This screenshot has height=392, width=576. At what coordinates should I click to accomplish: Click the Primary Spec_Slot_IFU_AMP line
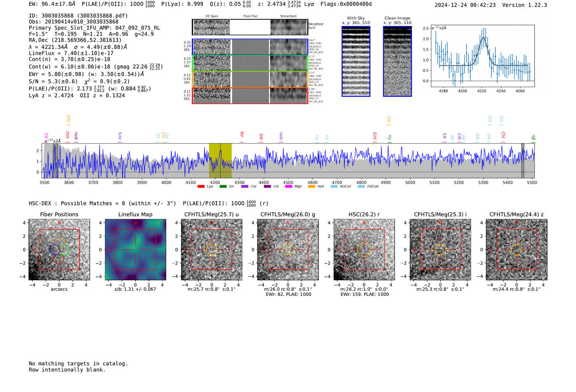pyautogui.click(x=95, y=28)
